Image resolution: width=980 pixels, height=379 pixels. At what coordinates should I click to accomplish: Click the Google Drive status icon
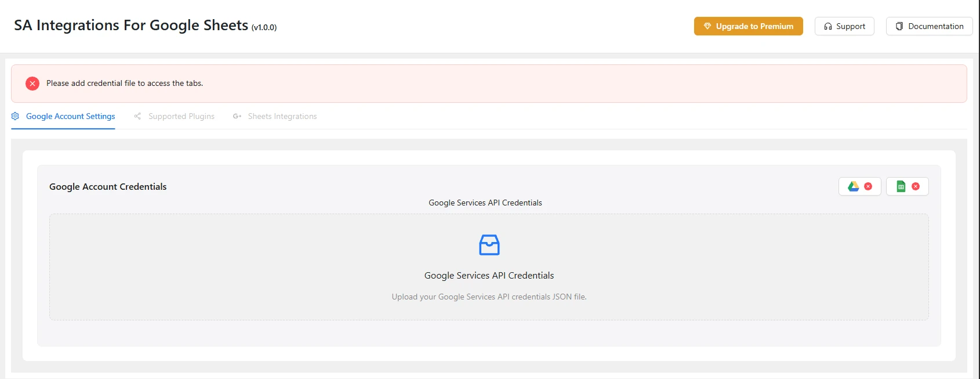(x=854, y=186)
